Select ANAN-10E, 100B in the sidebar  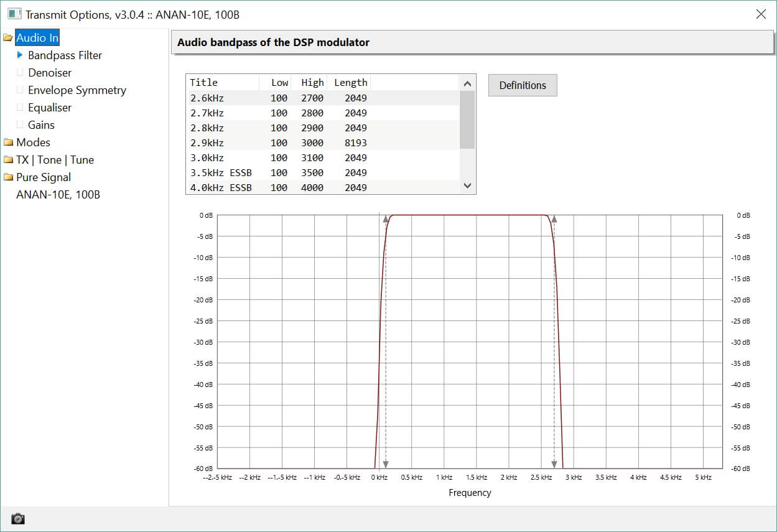(58, 195)
